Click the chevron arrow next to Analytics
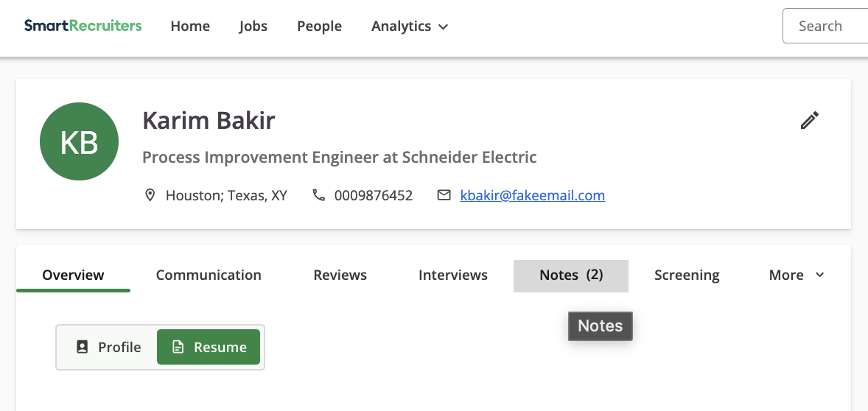 click(x=443, y=27)
